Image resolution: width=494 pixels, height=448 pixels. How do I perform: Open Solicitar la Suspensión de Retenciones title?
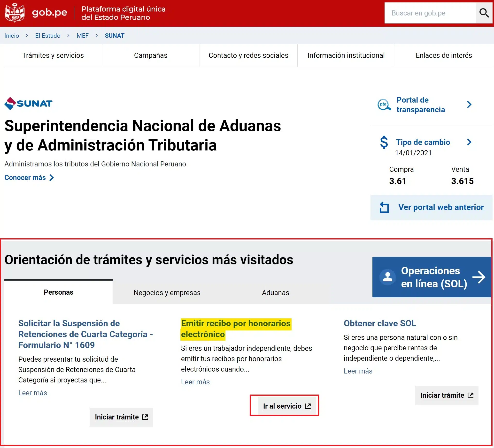point(85,334)
